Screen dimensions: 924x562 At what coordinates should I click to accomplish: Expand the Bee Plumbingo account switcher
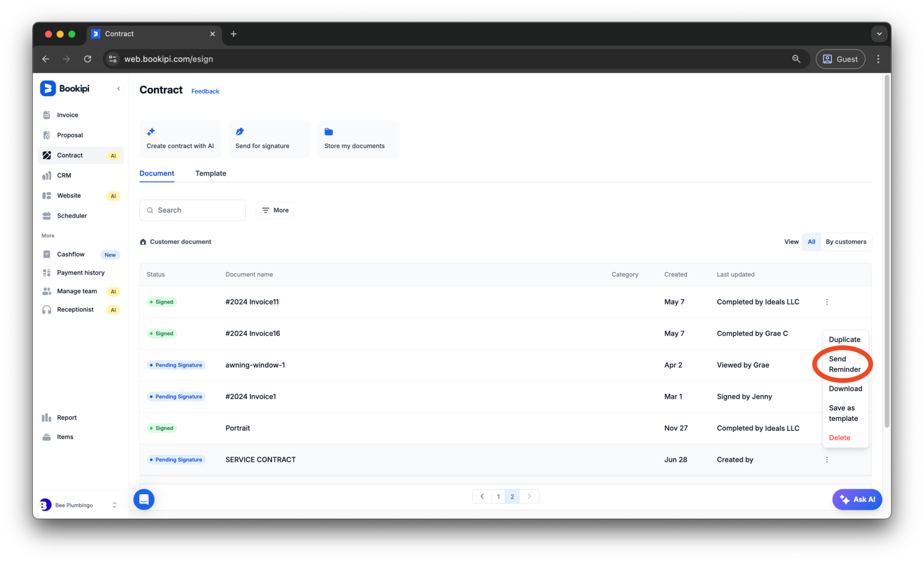(114, 505)
